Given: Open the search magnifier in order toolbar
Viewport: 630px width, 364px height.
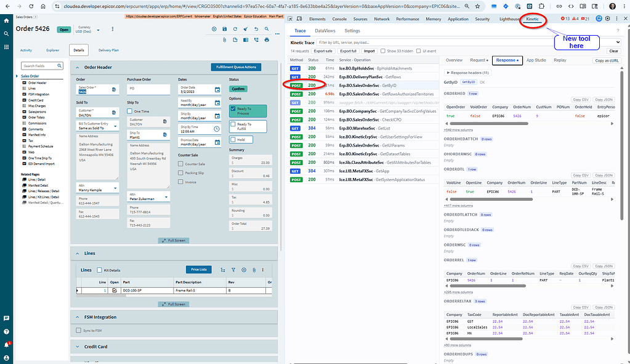Looking at the screenshot, I should click(x=267, y=29).
